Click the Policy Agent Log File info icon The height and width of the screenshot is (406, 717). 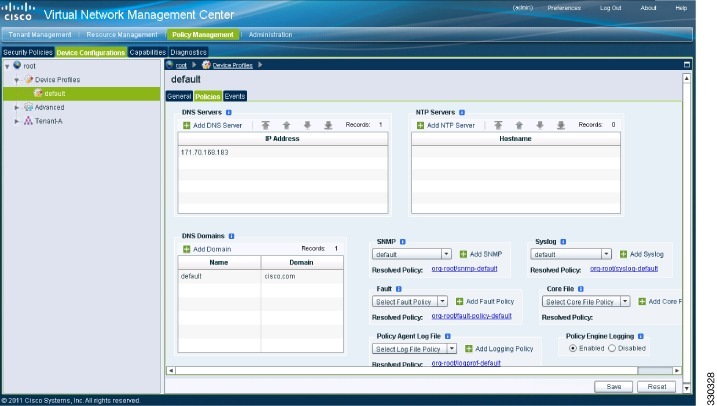click(448, 337)
